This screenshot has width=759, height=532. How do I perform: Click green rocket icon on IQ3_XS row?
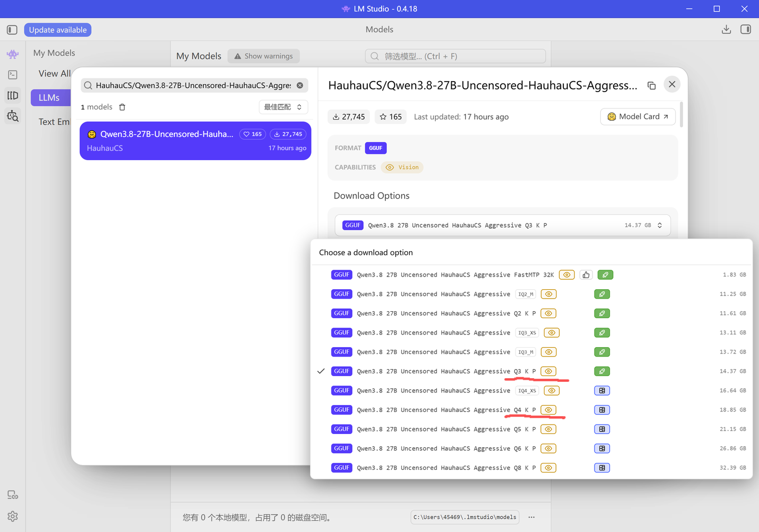(x=602, y=333)
